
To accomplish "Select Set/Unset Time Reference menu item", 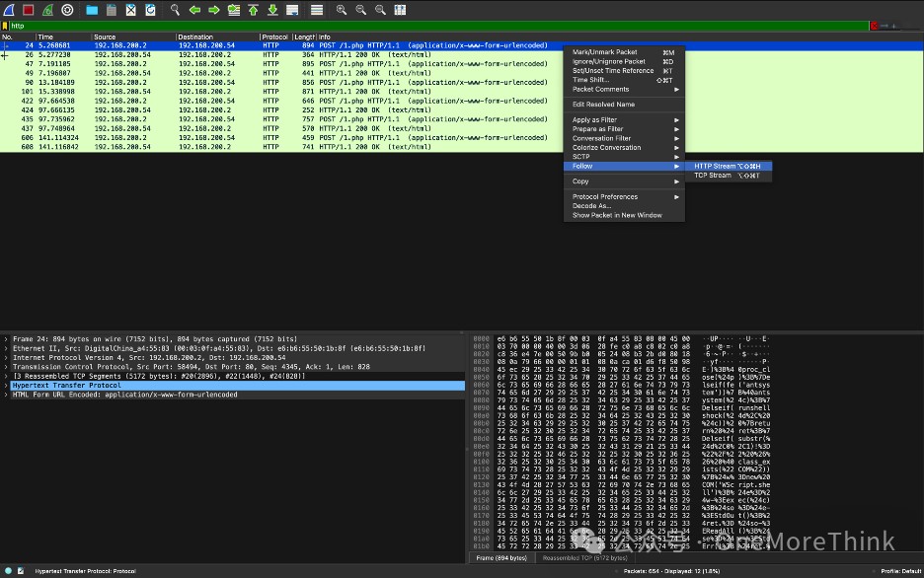I will (x=624, y=71).
